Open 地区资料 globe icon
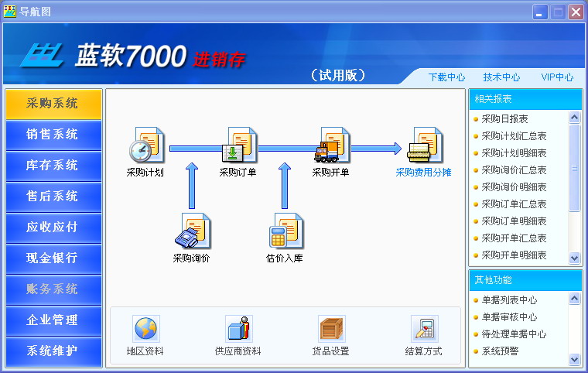The height and width of the screenshot is (373, 588). [x=146, y=329]
